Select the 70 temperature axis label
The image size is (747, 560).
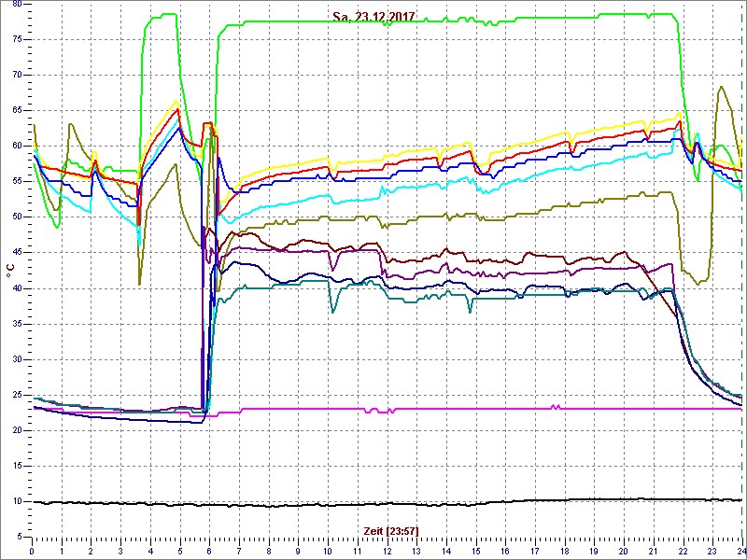tap(17, 76)
